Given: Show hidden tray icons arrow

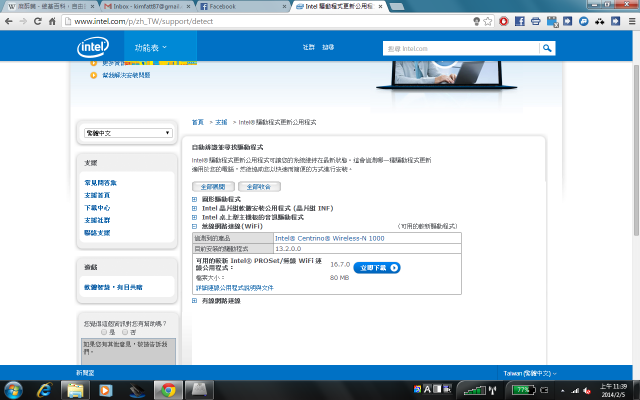Looking at the screenshot, I should click(x=563, y=391).
